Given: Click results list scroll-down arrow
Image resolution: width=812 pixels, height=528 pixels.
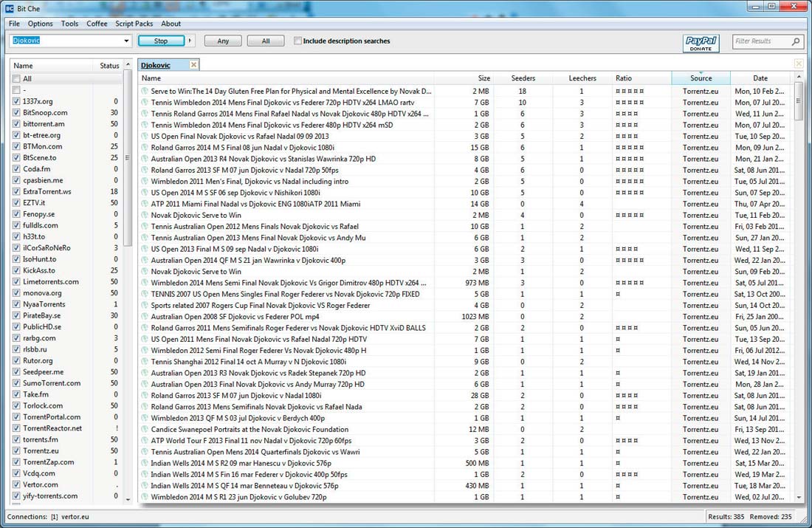Looking at the screenshot, I should tap(799, 498).
